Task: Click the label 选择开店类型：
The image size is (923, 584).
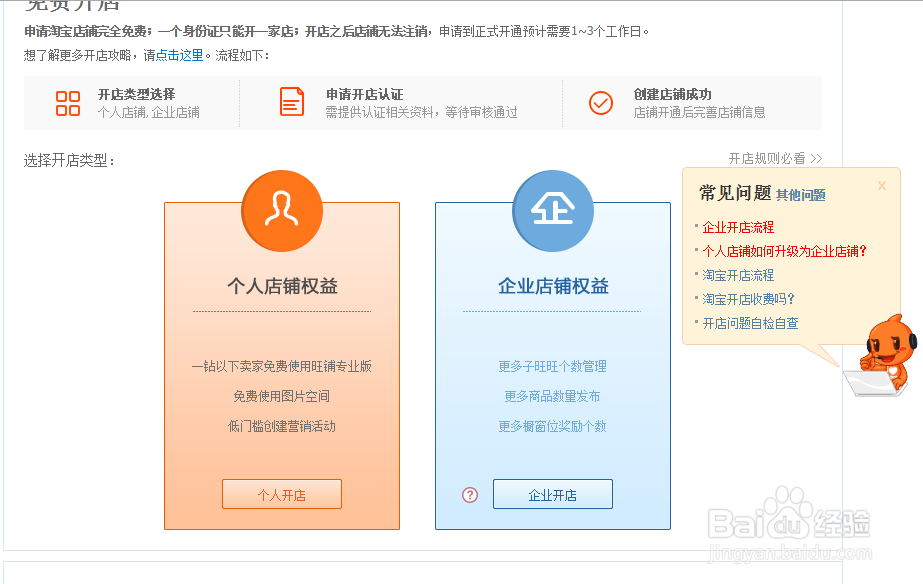Action: [x=69, y=160]
